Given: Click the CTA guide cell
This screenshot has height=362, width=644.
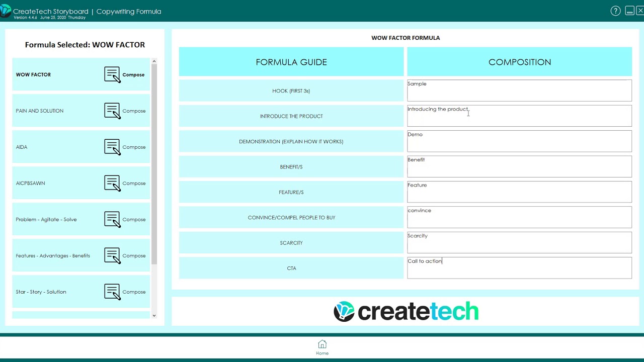Looking at the screenshot, I should (x=291, y=268).
